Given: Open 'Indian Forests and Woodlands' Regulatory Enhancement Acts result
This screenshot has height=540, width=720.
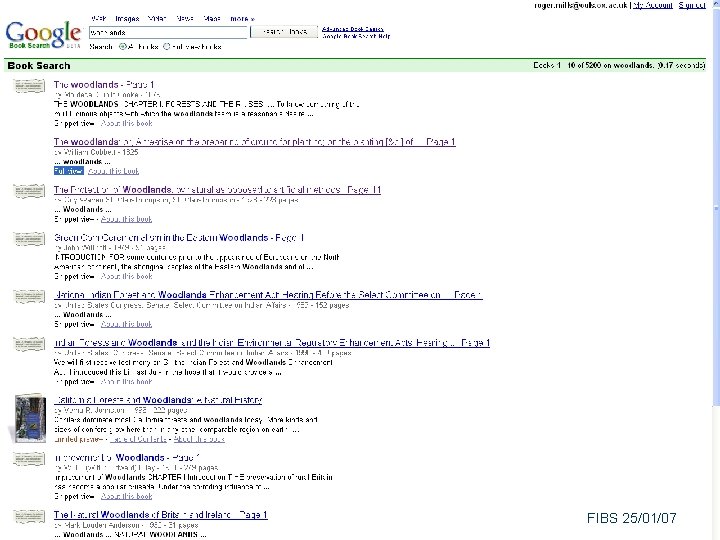Looking at the screenshot, I should (x=272, y=343).
